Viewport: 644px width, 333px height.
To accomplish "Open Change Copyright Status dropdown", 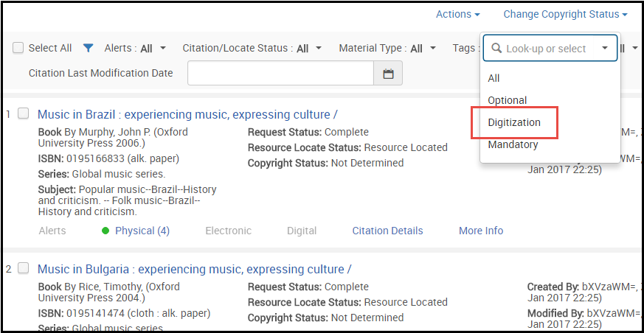I will tap(566, 14).
